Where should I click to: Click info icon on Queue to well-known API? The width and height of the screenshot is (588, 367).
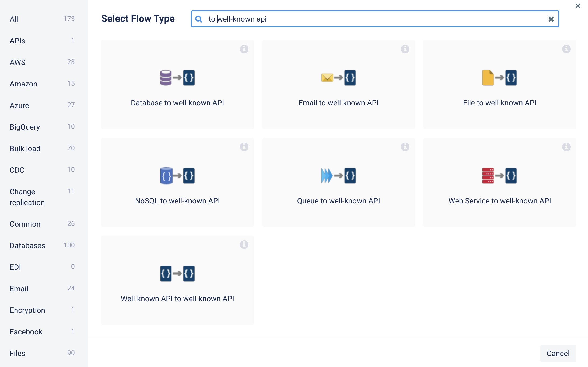click(x=405, y=147)
